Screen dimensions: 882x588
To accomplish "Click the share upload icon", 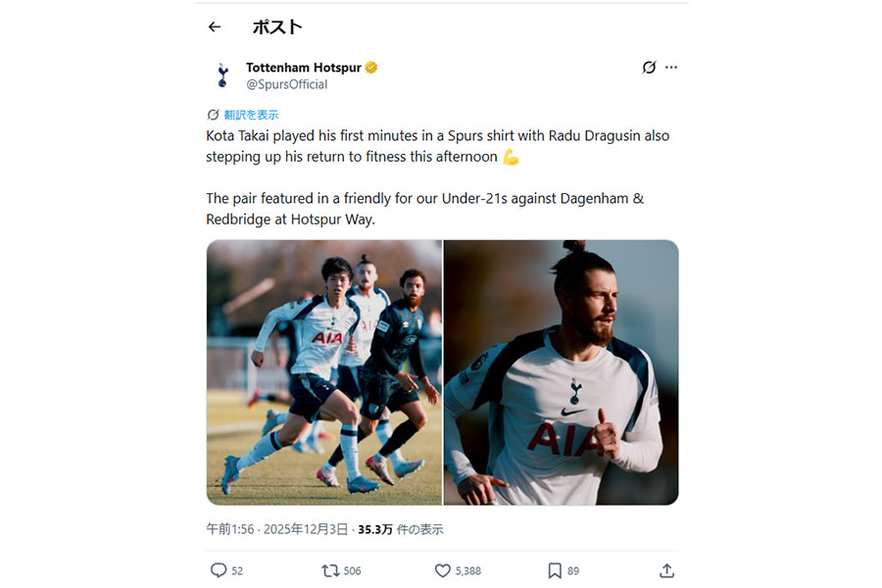I will point(666,570).
